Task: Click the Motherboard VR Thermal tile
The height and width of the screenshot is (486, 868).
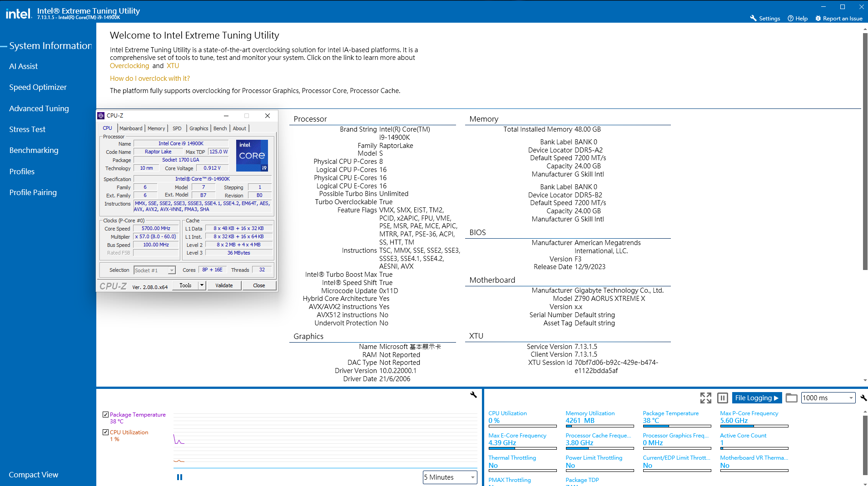Action: click(x=754, y=463)
